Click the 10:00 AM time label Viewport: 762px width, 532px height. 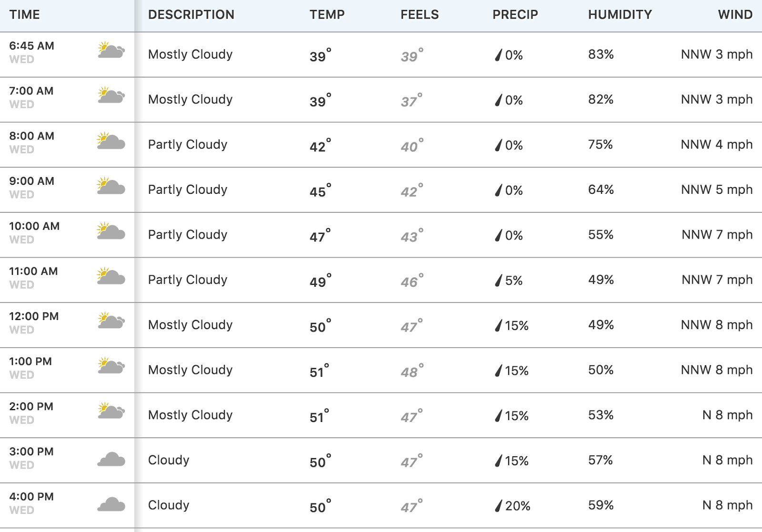[x=34, y=226]
